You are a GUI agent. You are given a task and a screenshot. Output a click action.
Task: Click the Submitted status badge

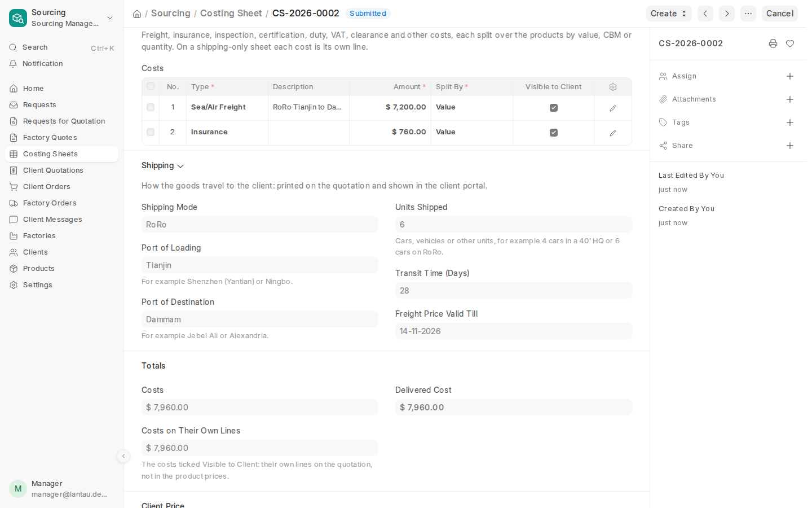pos(368,14)
